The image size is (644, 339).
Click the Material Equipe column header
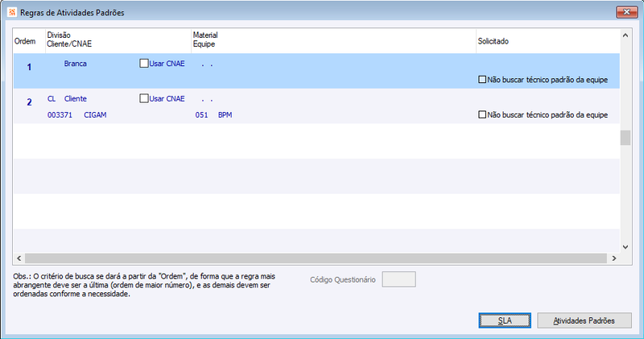click(x=333, y=39)
